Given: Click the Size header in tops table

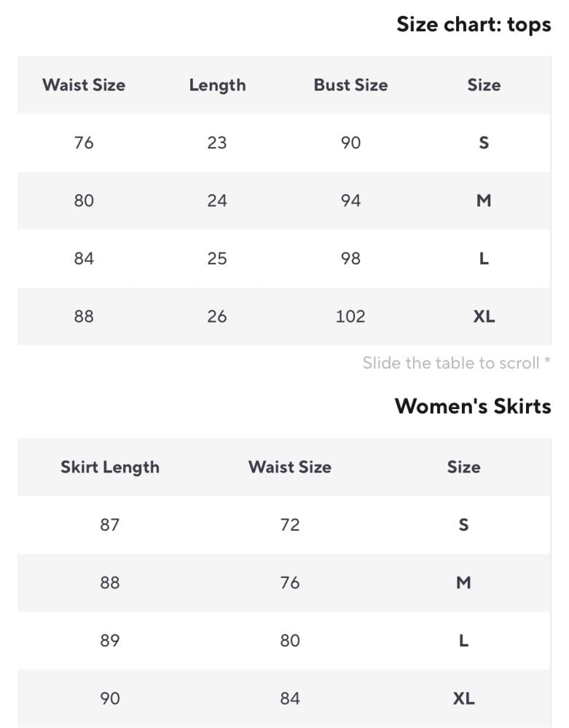Looking at the screenshot, I should click(x=484, y=85).
